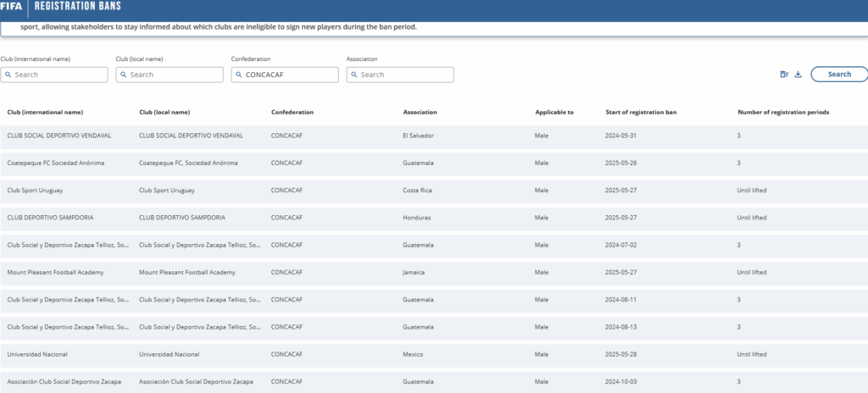Focus the Club (international name) search box
The height and width of the screenshot is (393, 868).
54,75
